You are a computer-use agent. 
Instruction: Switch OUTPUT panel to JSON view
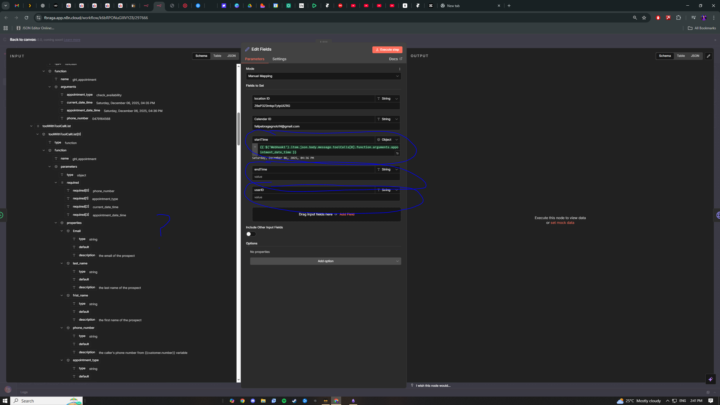[695, 56]
